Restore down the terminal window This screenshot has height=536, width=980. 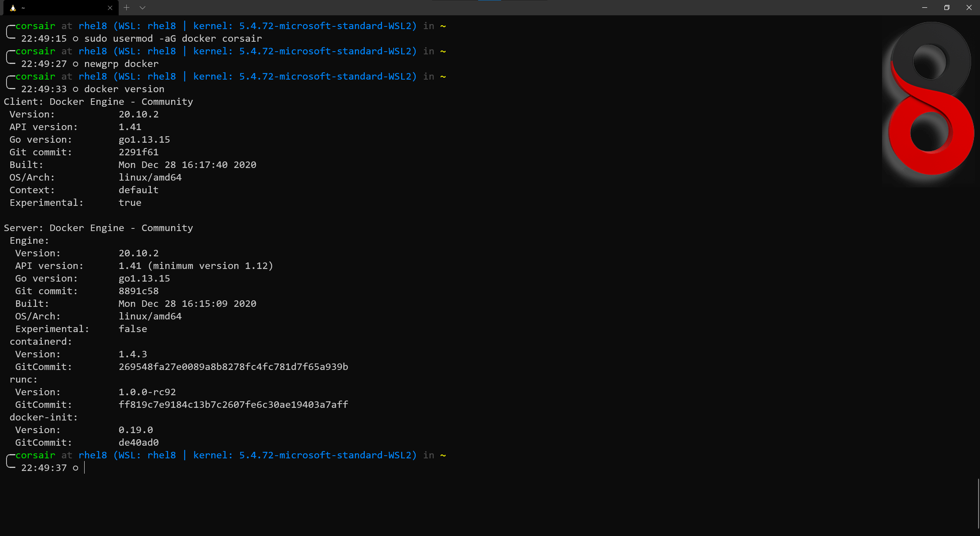pyautogui.click(x=946, y=7)
